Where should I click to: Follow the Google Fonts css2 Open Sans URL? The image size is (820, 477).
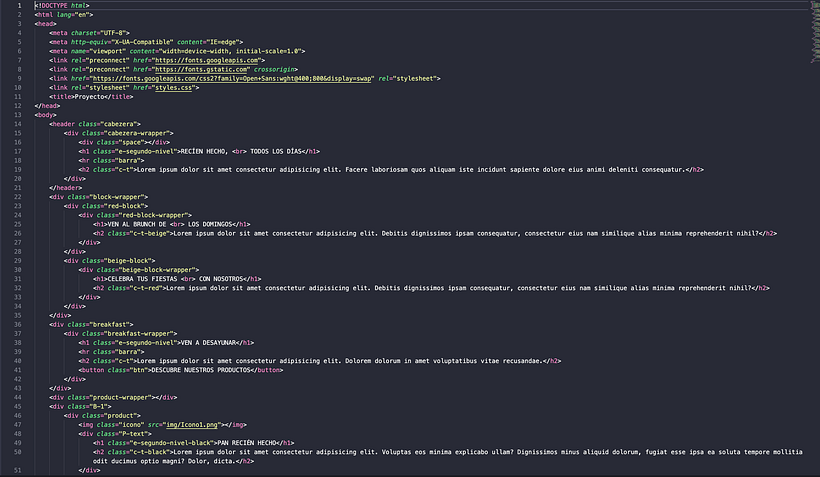point(232,78)
